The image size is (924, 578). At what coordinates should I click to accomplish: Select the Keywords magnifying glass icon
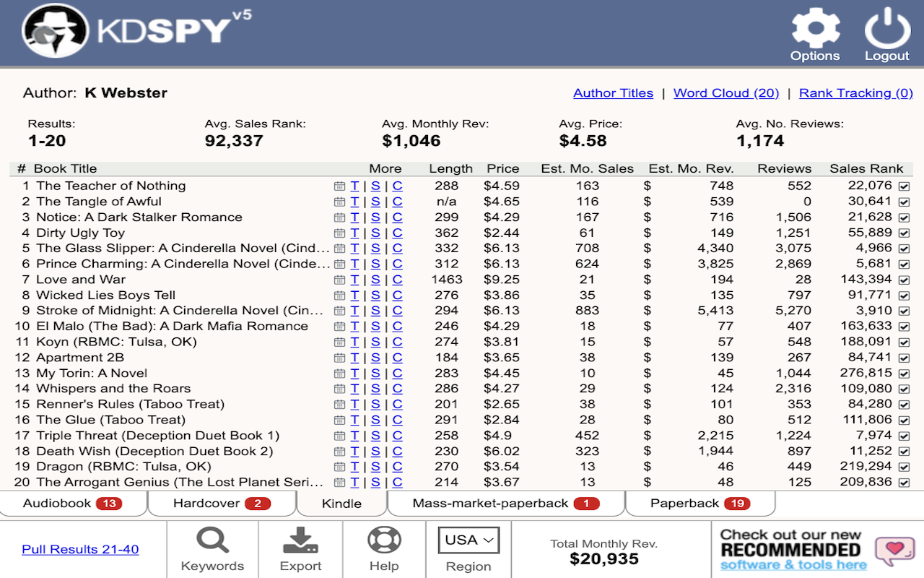pyautogui.click(x=212, y=540)
